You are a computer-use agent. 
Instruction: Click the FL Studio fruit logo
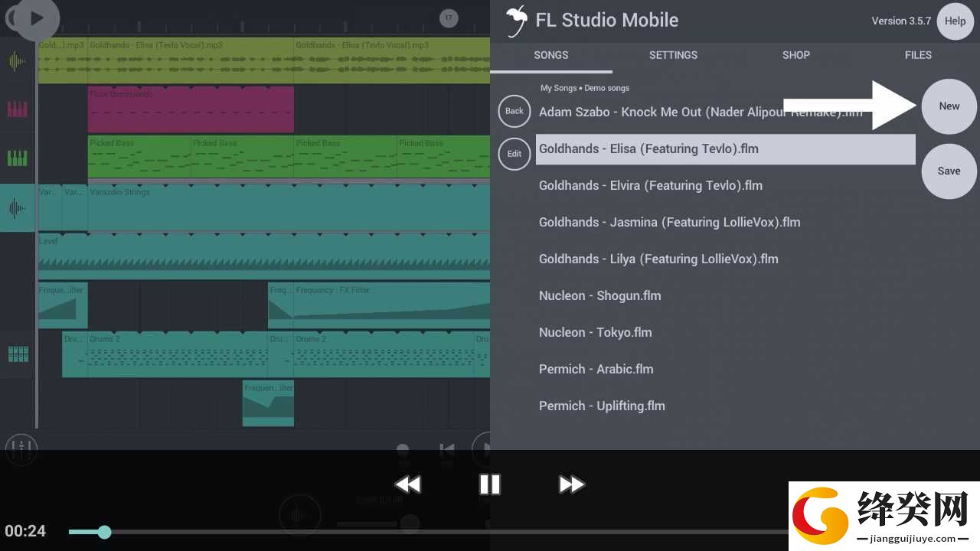click(x=518, y=21)
